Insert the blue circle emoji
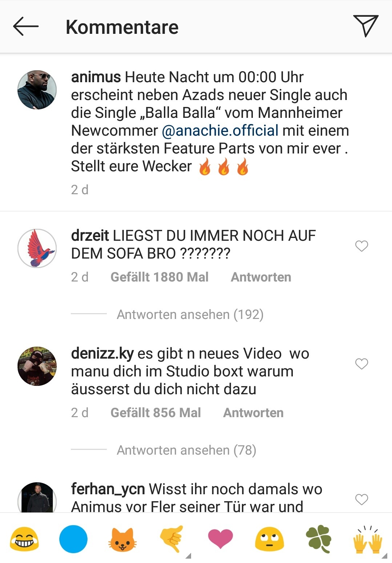The image size is (392, 563). point(73,539)
